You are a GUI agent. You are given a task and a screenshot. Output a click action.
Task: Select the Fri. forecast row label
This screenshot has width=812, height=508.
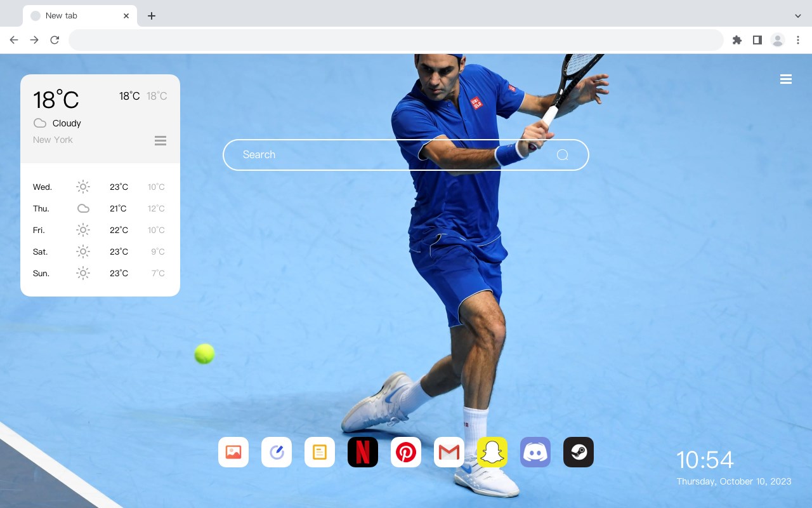[x=39, y=230]
